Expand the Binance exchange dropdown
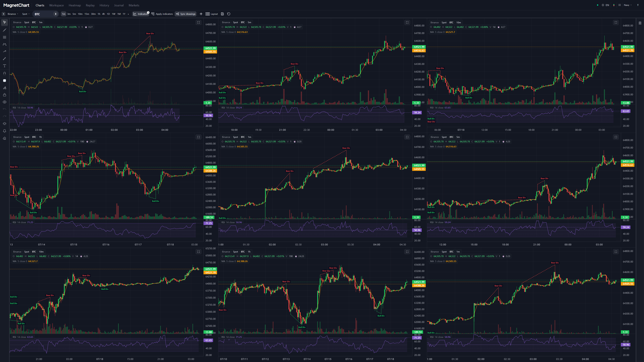The width and height of the screenshot is (644, 362). (x=13, y=14)
